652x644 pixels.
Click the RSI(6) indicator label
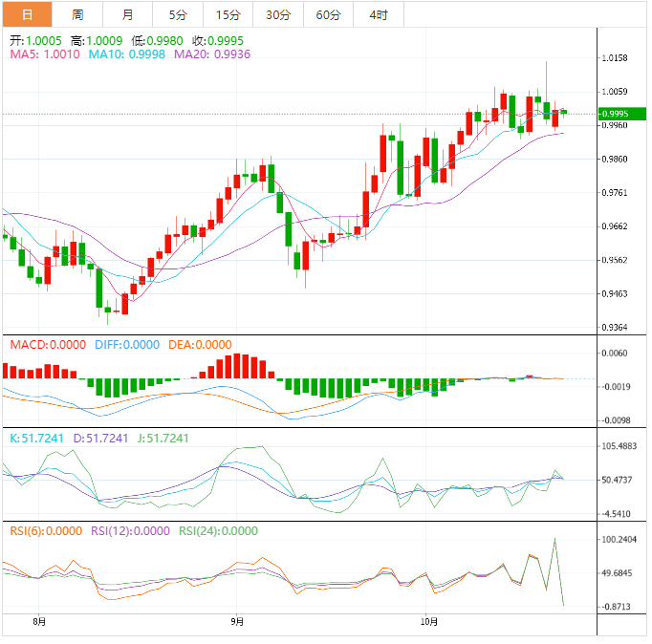[45, 531]
